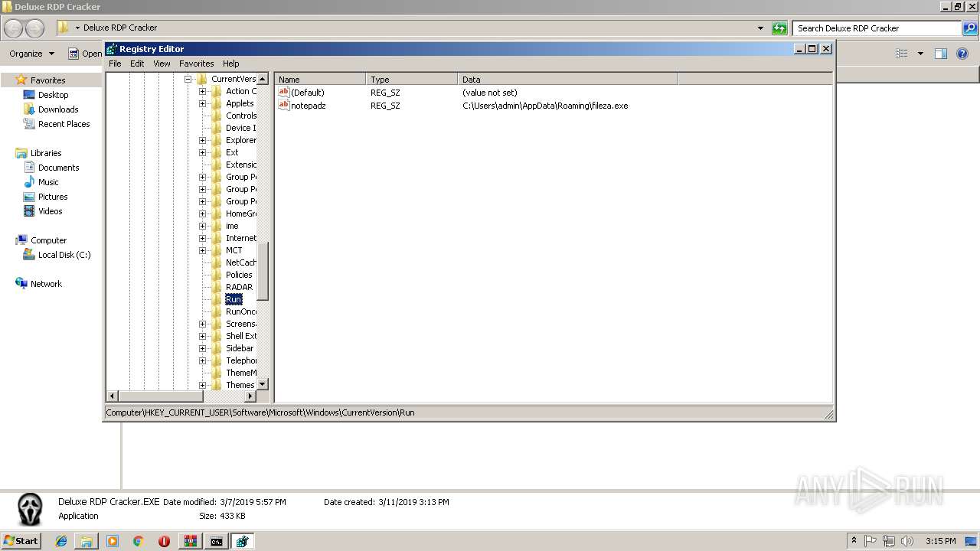The height and width of the screenshot is (551, 980).
Task: Select the Run registry key
Action: pos(234,299)
